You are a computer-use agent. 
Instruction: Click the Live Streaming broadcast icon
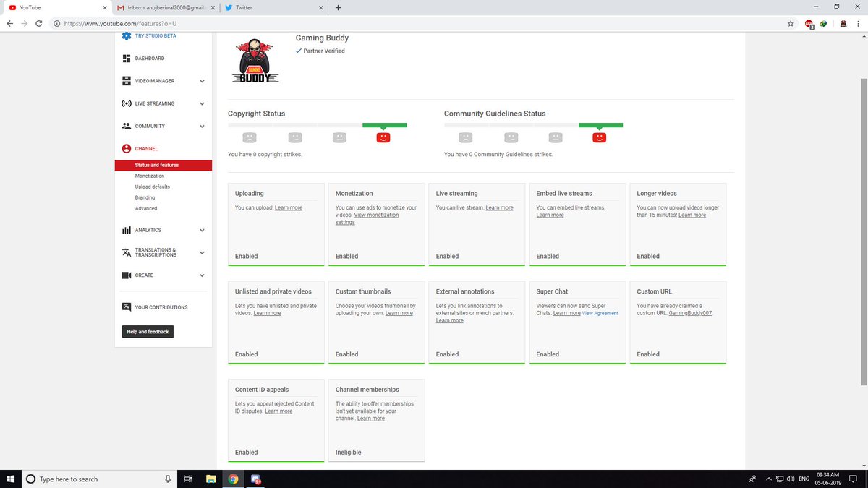127,103
